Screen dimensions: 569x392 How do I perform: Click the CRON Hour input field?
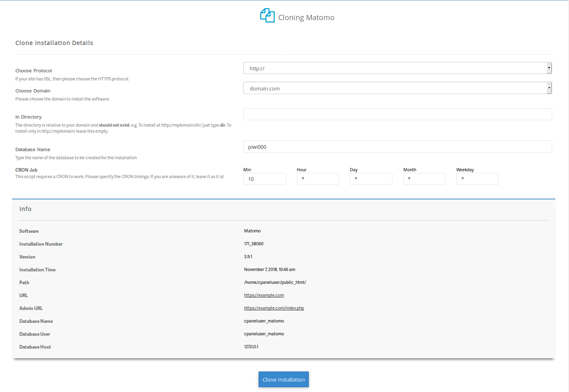pyautogui.click(x=318, y=179)
